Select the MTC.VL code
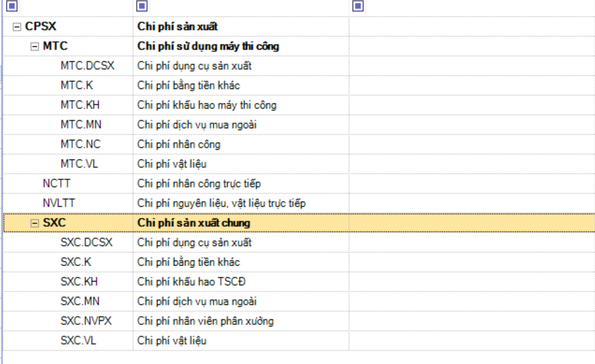Screen dimensions: 595x364 (x=79, y=164)
